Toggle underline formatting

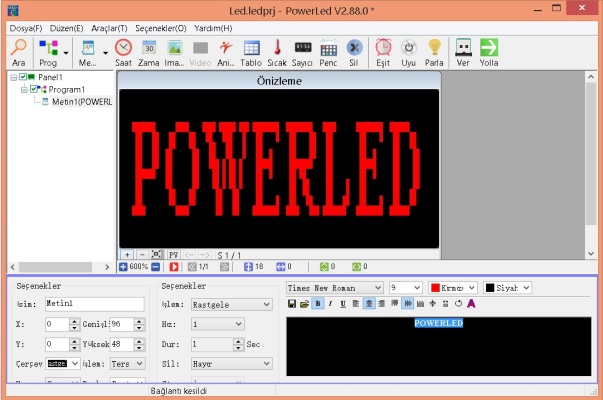tap(343, 304)
